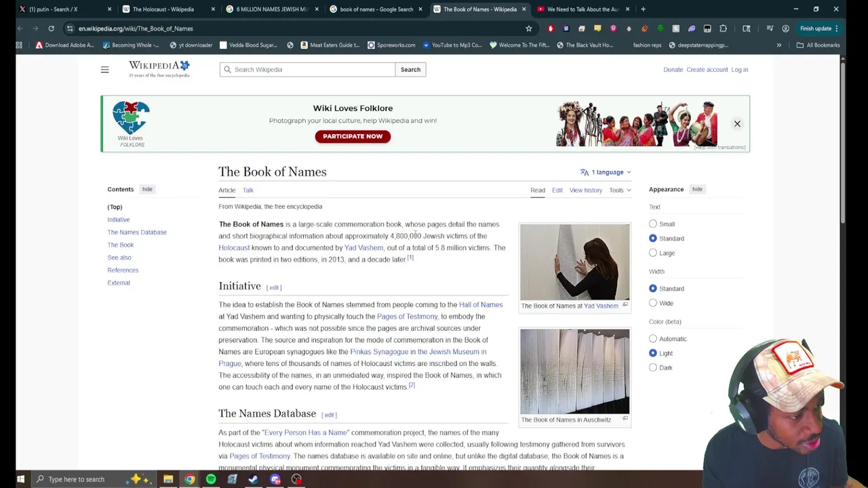Image resolution: width=868 pixels, height=488 pixels.
Task: Click the browser address bar URL
Action: pyautogui.click(x=136, y=28)
